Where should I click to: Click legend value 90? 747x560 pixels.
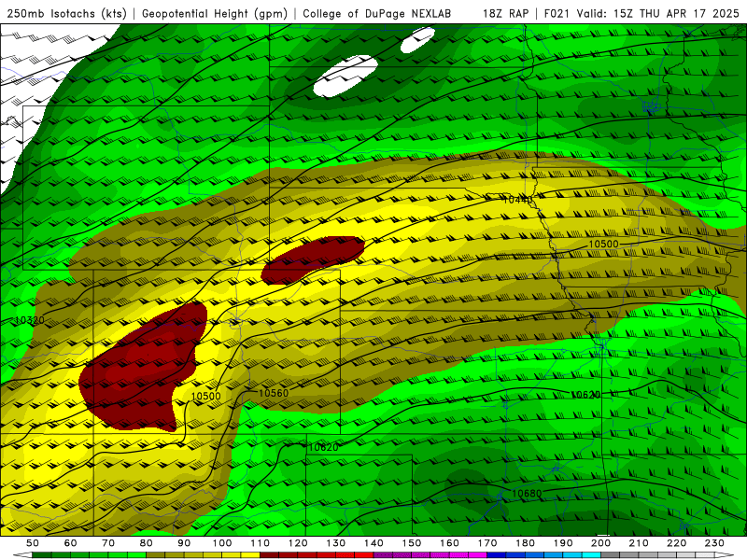(184, 543)
